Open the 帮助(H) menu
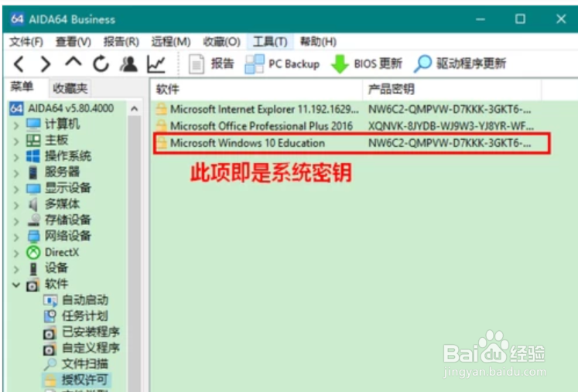 pos(318,42)
